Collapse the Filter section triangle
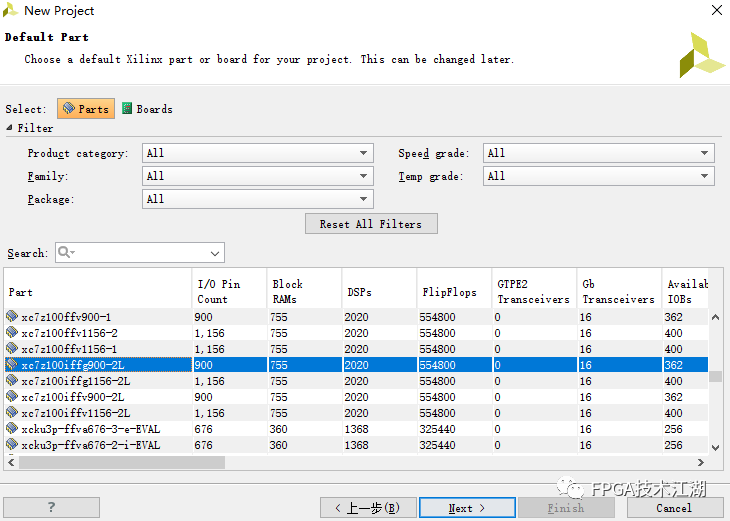The width and height of the screenshot is (730, 521). pos(9,128)
